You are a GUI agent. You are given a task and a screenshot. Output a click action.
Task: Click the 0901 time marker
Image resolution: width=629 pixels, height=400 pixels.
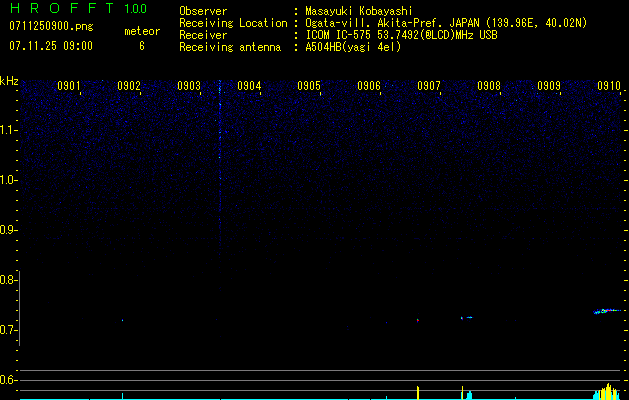[69, 86]
